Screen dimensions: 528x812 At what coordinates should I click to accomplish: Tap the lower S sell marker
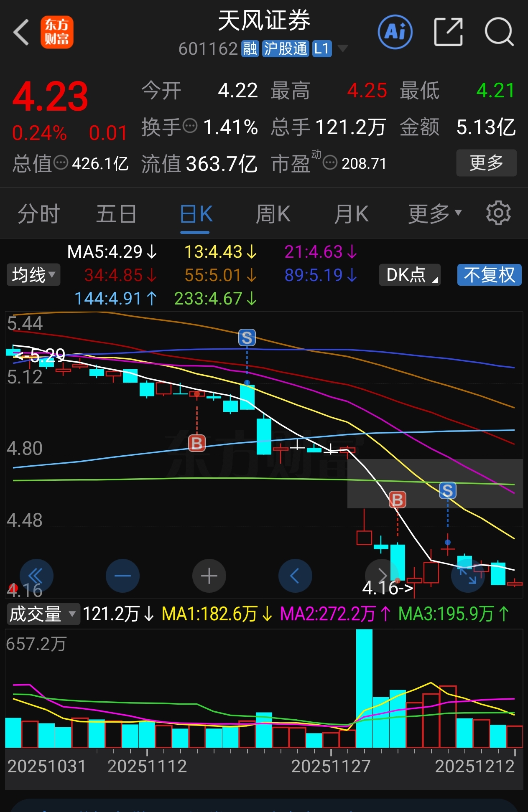pos(447,490)
